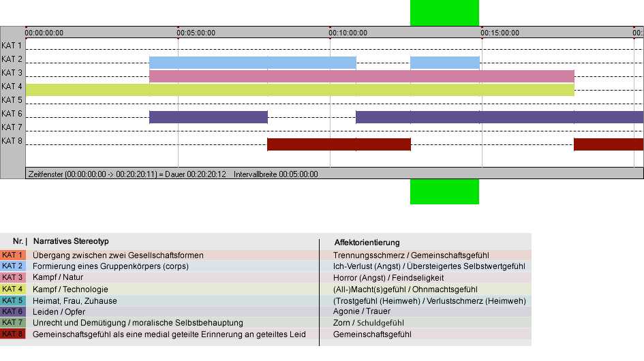Select the KAT 1 timeline row label

pyautogui.click(x=12, y=46)
